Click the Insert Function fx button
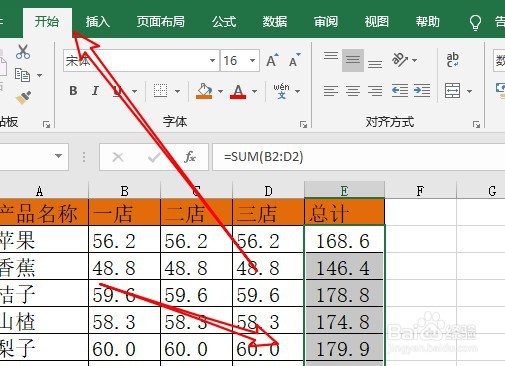Screen dimensions: 505x366 pos(190,157)
